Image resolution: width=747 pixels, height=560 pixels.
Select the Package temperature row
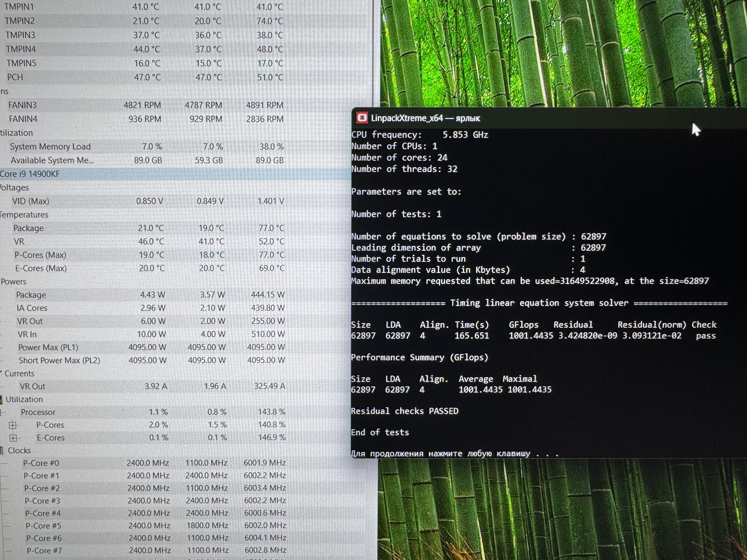click(x=28, y=228)
